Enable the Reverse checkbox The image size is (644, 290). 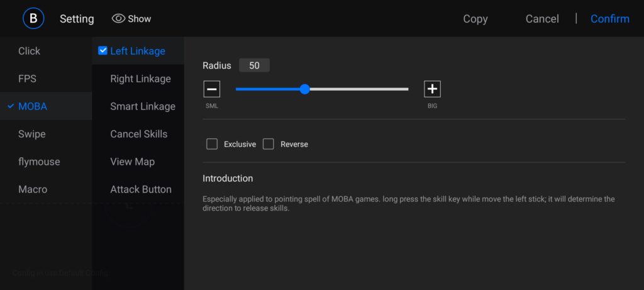[x=269, y=144]
